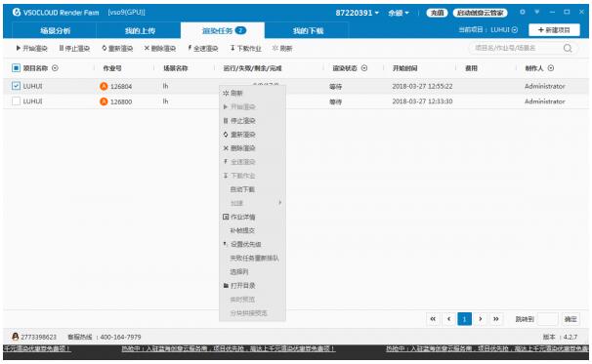Click 删除渲染 delete-render in the toolbar
592x364 pixels.
pos(160,48)
